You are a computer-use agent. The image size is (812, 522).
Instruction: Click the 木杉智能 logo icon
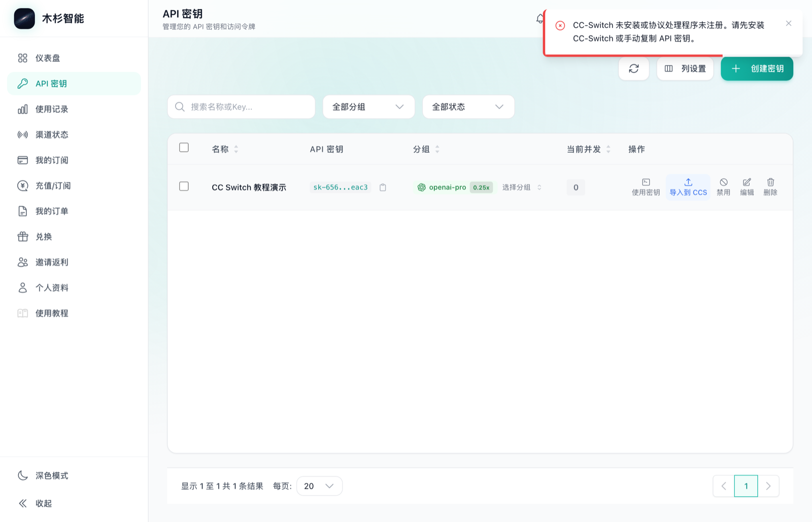click(x=24, y=19)
